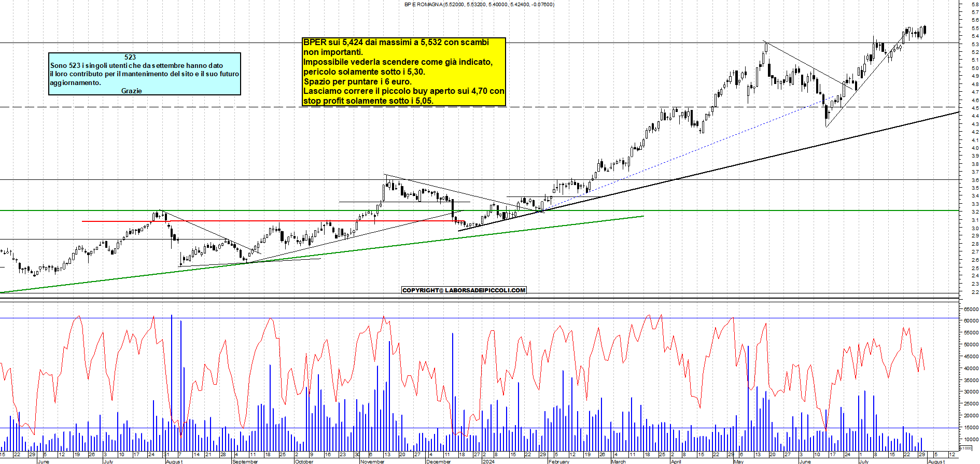This screenshot has height=464, width=980.
Task: Click the 5.0 price axis label
Action: click(975, 68)
